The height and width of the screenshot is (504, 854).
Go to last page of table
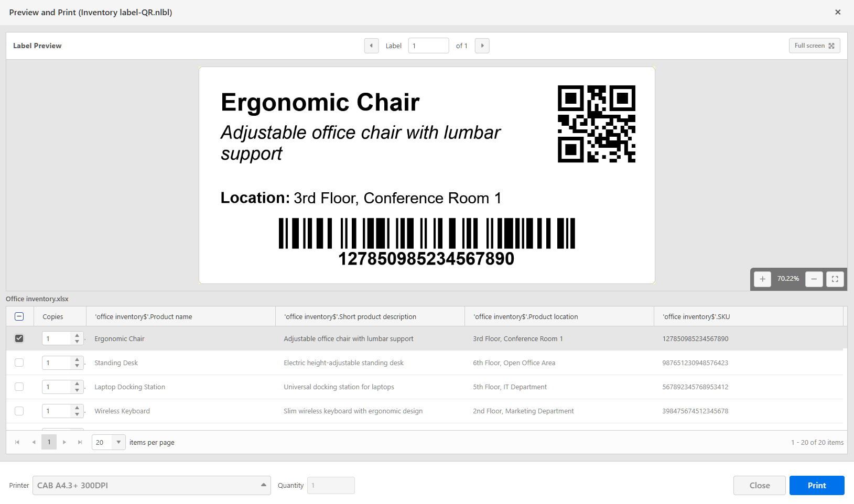tap(80, 442)
